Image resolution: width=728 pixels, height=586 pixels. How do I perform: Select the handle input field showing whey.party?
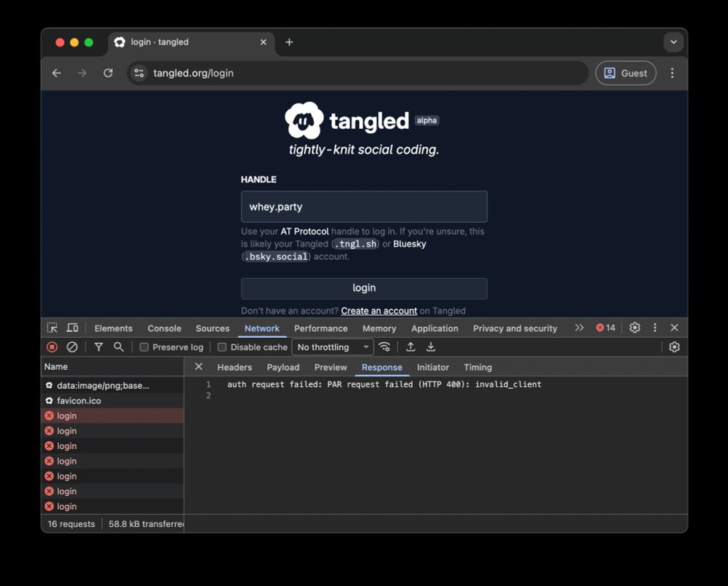364,207
